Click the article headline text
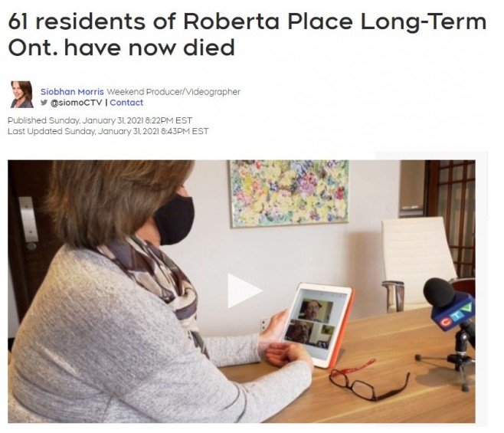 [x=247, y=34]
